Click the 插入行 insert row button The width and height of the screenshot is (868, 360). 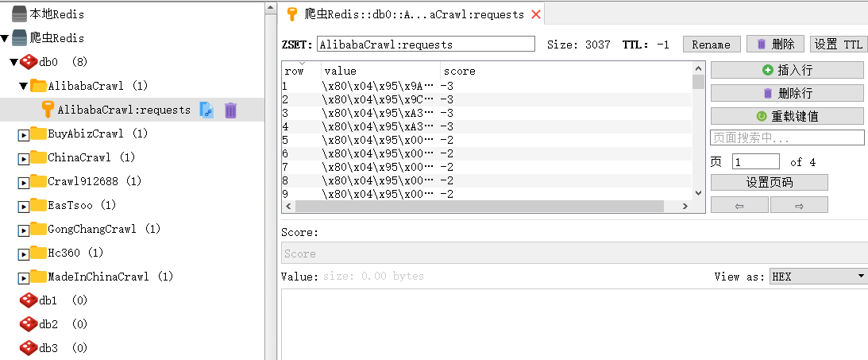[x=787, y=70]
